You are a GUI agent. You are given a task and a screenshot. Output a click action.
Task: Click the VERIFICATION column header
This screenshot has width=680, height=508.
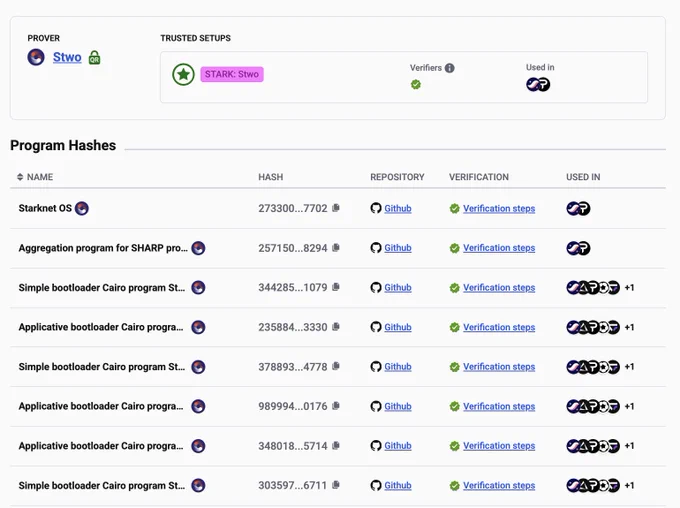[x=479, y=177]
